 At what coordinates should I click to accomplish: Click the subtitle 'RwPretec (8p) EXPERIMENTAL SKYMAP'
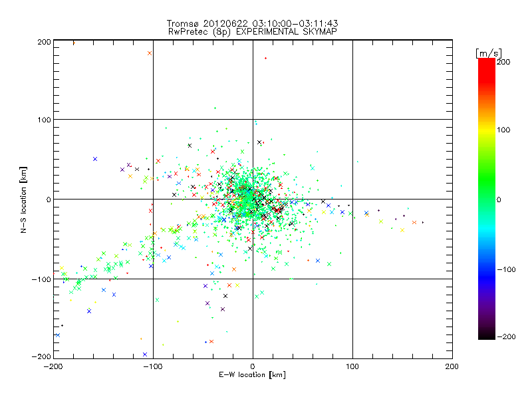(x=253, y=32)
